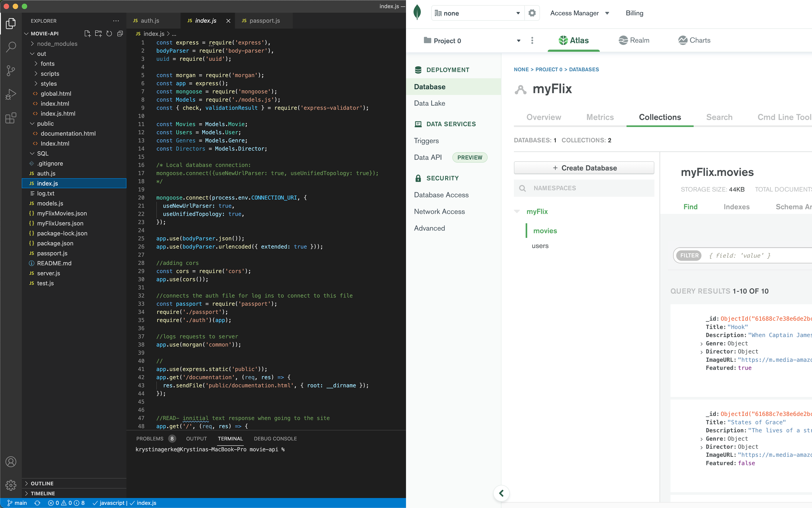Click the PROJECT 0 breadcrumb link
This screenshot has height=508, width=812.
coord(549,70)
